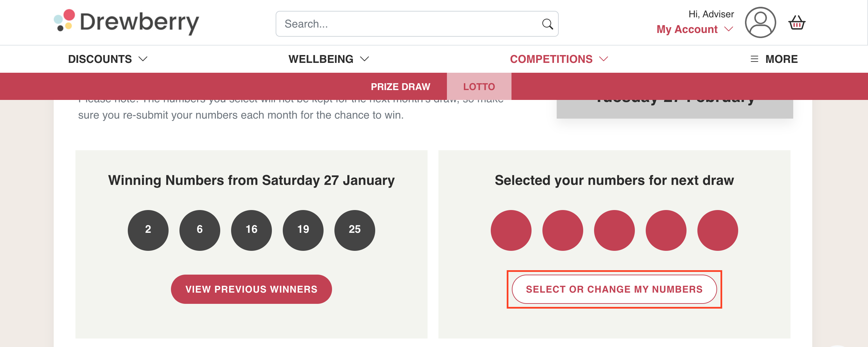868x347 pixels.
Task: Click SELECT OR CHANGE MY NUMBERS button
Action: (614, 289)
